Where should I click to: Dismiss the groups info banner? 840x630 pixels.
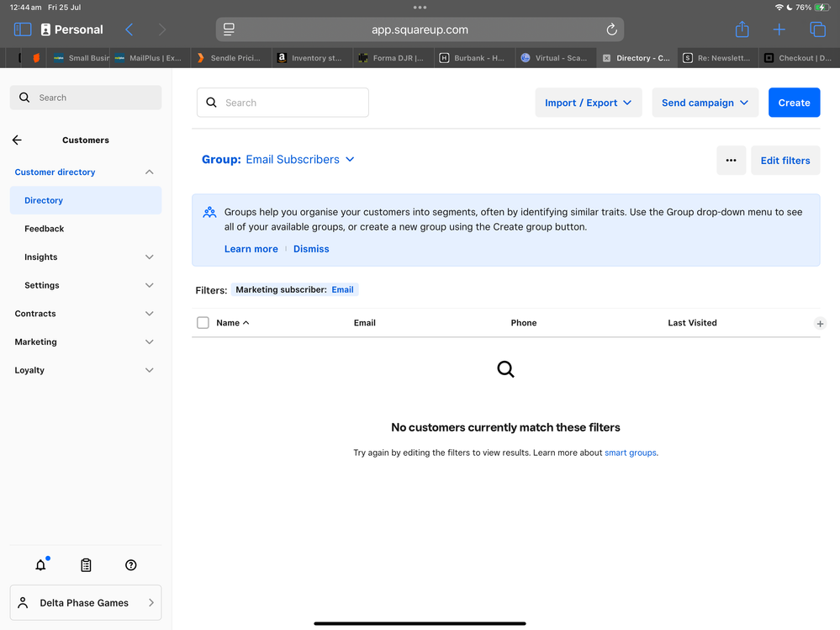click(x=311, y=249)
